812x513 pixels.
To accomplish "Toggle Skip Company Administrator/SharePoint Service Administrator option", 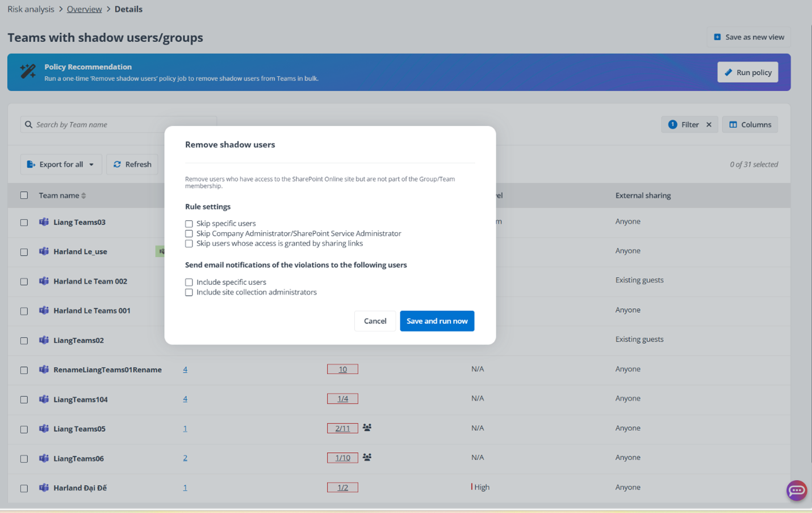I will [189, 234].
